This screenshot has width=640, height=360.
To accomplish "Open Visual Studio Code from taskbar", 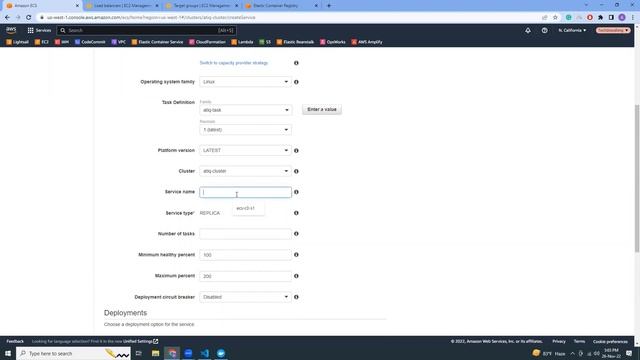I will pos(205,353).
